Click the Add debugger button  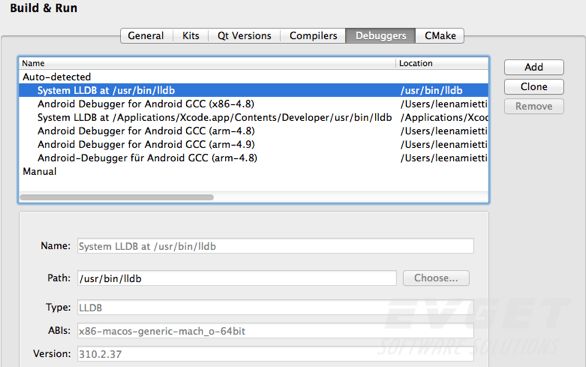coord(534,67)
